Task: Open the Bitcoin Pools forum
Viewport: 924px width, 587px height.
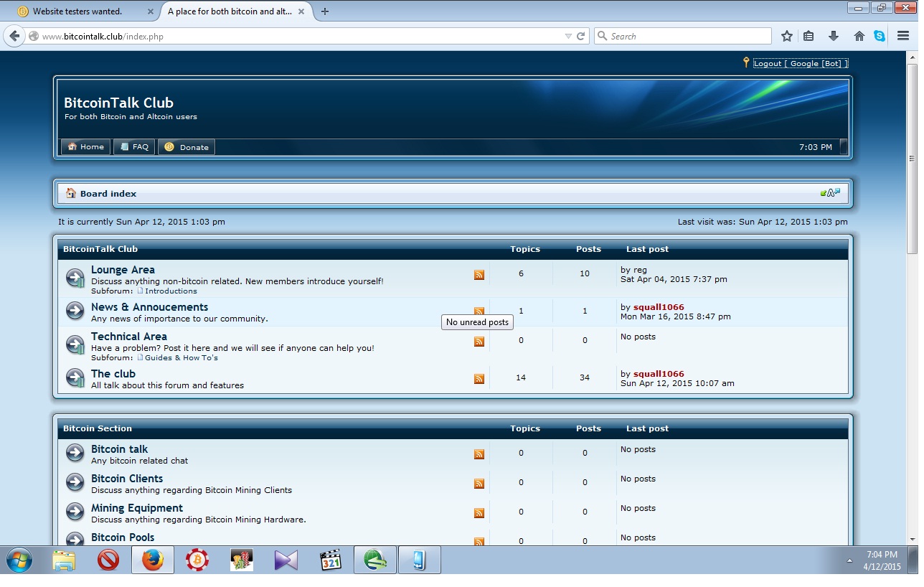Action: click(123, 537)
